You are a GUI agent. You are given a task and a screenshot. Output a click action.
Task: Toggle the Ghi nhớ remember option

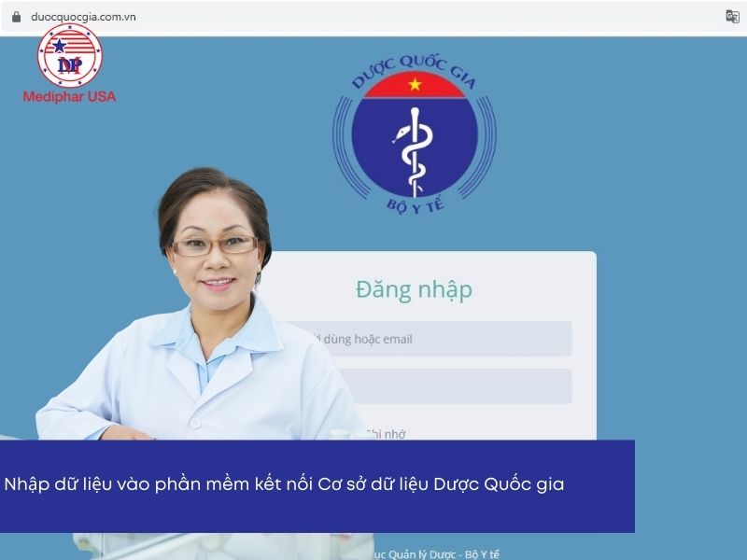coord(386,434)
